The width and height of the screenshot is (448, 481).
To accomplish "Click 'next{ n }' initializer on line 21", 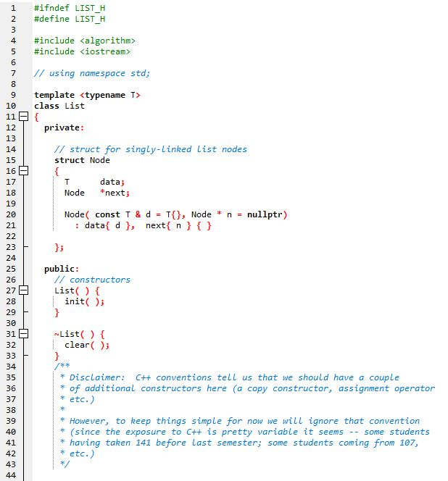I will pyautogui.click(x=168, y=225).
